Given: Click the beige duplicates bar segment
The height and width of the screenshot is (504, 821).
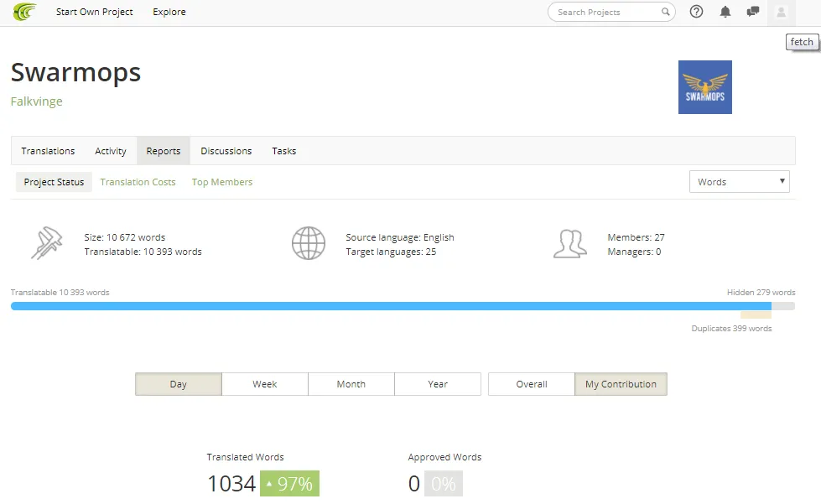Looking at the screenshot, I should pyautogui.click(x=756, y=315).
